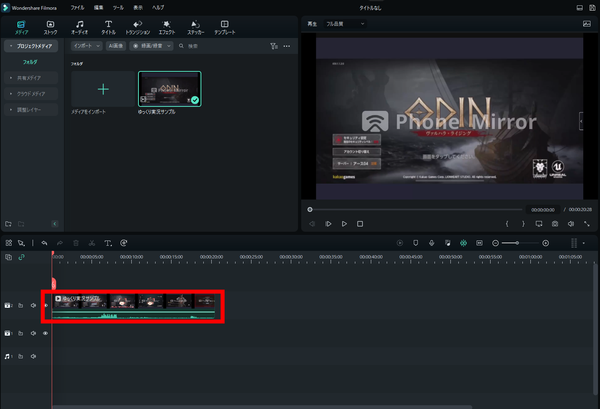
Task: Zoom out timeline with minus button
Action: 495,243
